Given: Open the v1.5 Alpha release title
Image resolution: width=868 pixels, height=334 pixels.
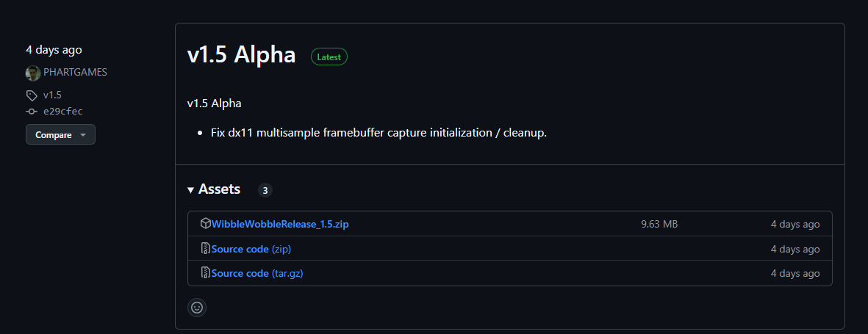Looking at the screenshot, I should click(241, 56).
